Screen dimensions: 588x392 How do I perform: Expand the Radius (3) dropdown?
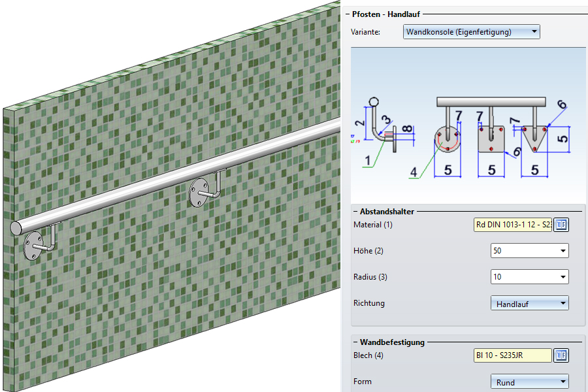click(529, 277)
